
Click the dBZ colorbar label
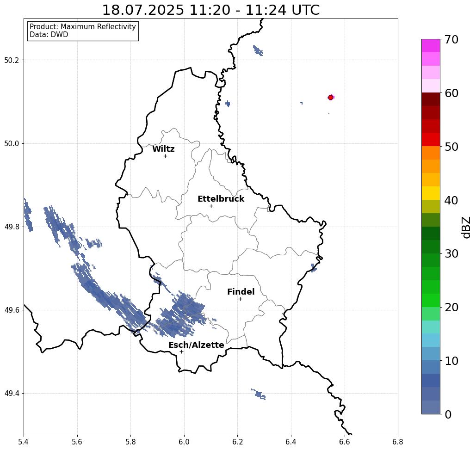(466, 227)
